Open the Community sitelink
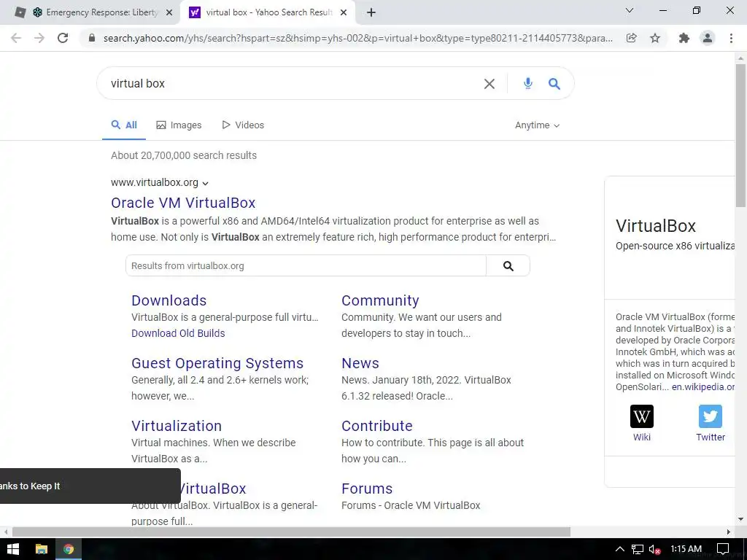 tap(380, 300)
